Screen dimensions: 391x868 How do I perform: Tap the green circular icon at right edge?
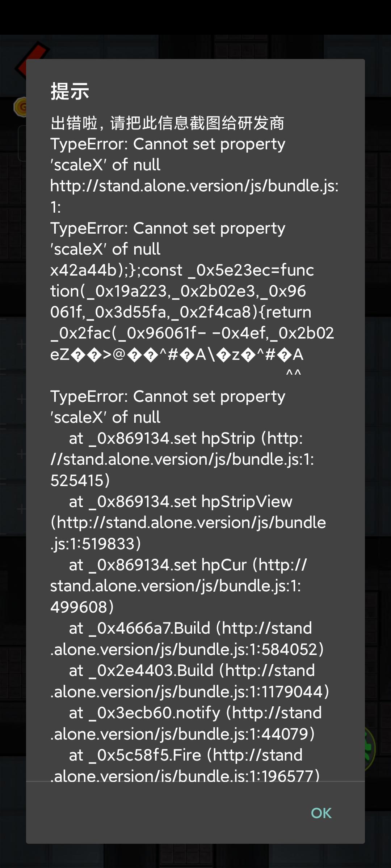click(x=370, y=748)
